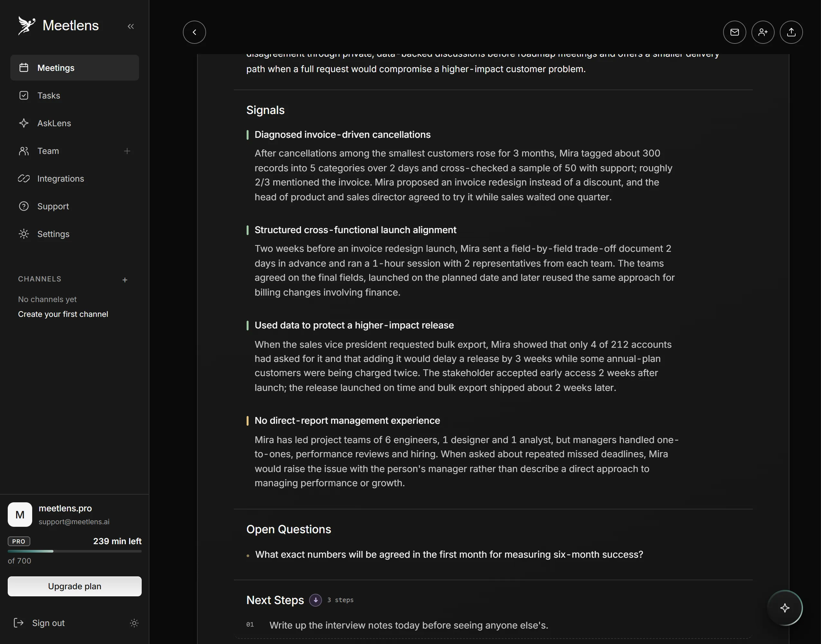The image size is (821, 644).
Task: Click the Upgrade plan button
Action: 75,586
